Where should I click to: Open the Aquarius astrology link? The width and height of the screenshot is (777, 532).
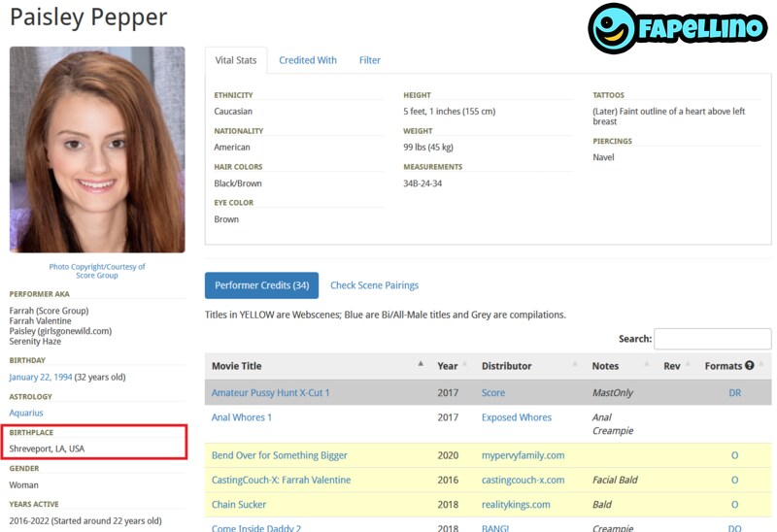pos(26,413)
